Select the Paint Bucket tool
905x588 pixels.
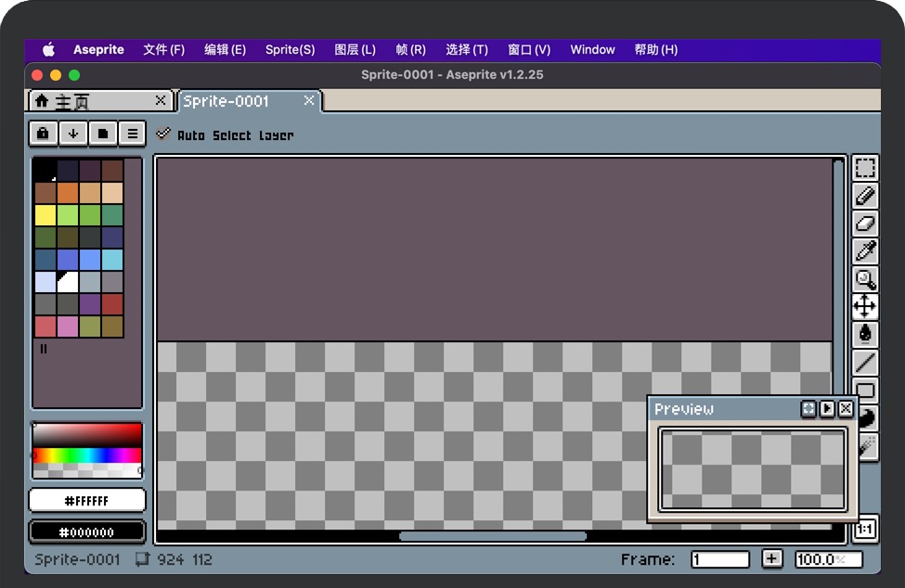864,335
